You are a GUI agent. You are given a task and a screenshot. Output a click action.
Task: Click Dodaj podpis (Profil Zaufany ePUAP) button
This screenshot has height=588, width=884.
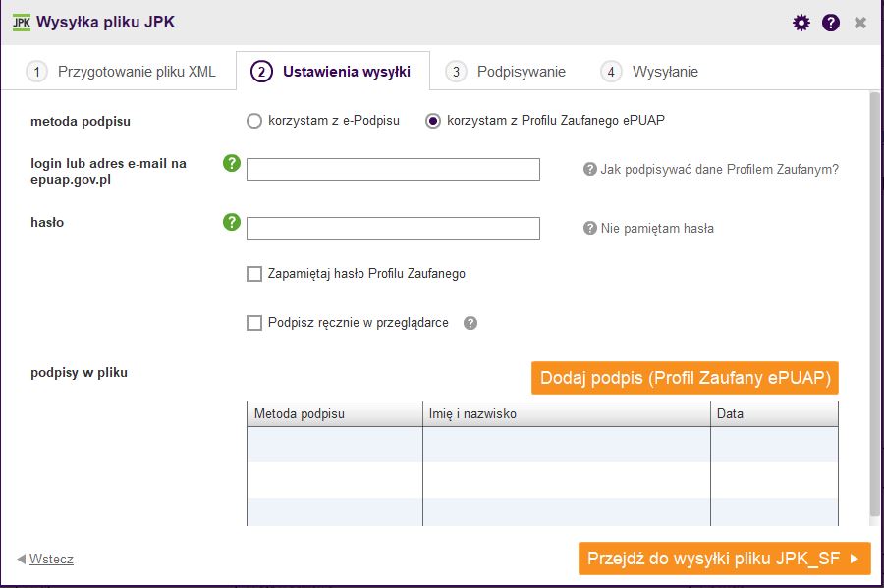click(x=685, y=378)
